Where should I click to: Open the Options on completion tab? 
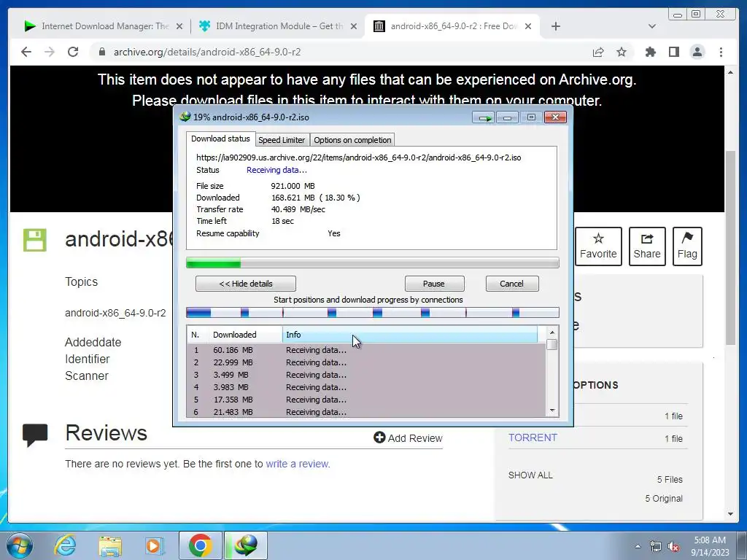point(352,140)
